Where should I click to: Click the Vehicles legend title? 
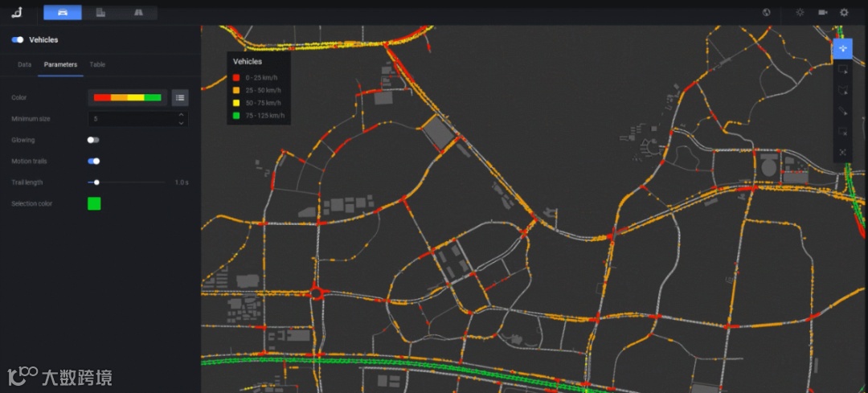point(248,61)
